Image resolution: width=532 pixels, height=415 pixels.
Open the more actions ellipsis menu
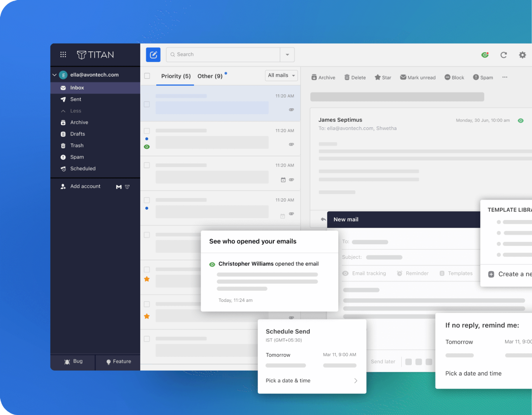coord(505,77)
